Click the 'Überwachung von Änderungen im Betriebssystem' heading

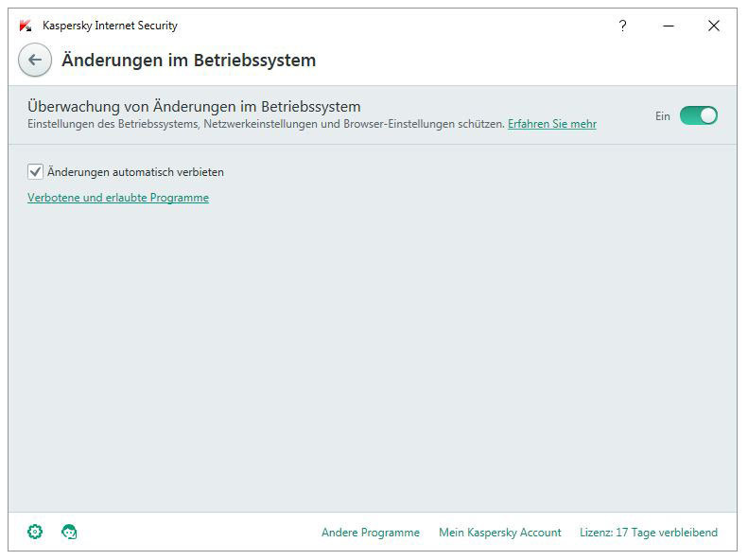click(194, 106)
